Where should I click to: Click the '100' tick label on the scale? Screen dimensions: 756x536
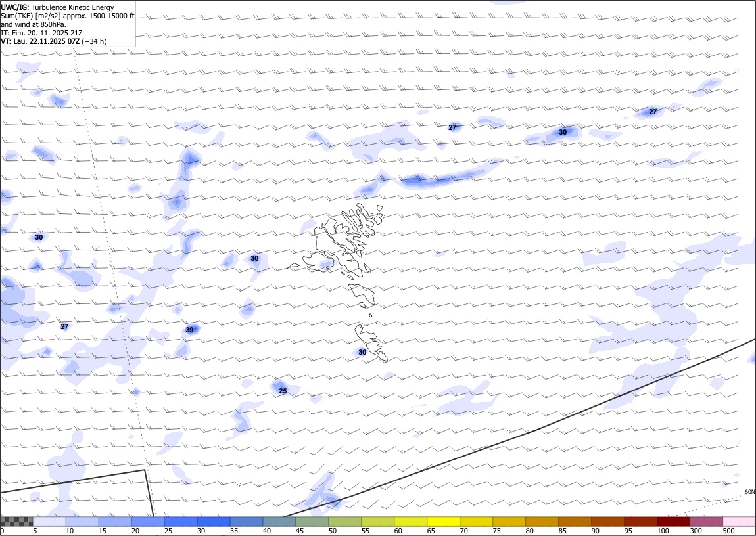663,531
